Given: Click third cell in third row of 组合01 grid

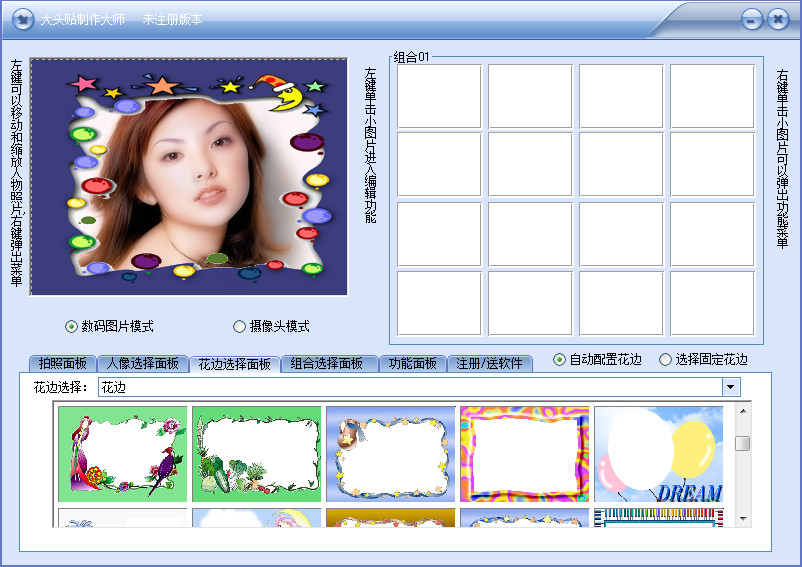Looking at the screenshot, I should click(x=621, y=234).
